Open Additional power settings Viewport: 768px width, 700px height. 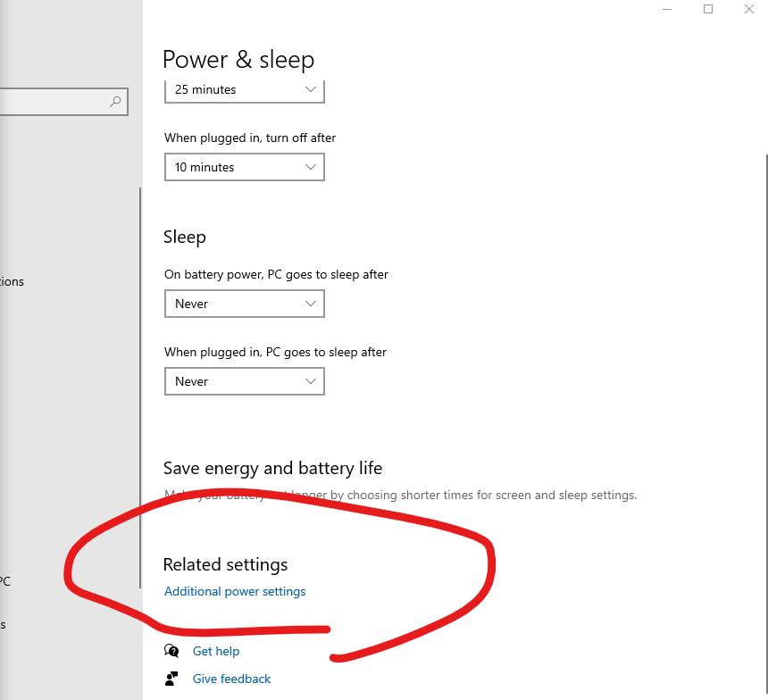coord(235,591)
